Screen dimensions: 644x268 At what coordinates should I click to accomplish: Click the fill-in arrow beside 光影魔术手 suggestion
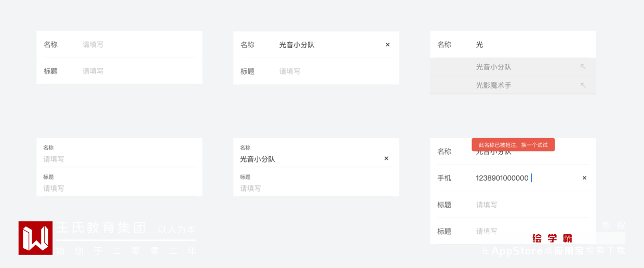pos(583,85)
